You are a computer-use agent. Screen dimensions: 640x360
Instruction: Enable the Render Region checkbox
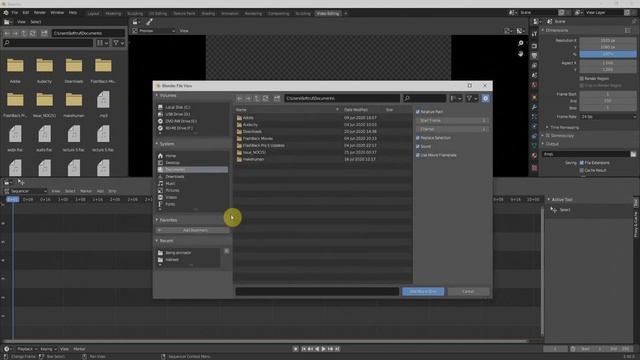click(x=582, y=78)
